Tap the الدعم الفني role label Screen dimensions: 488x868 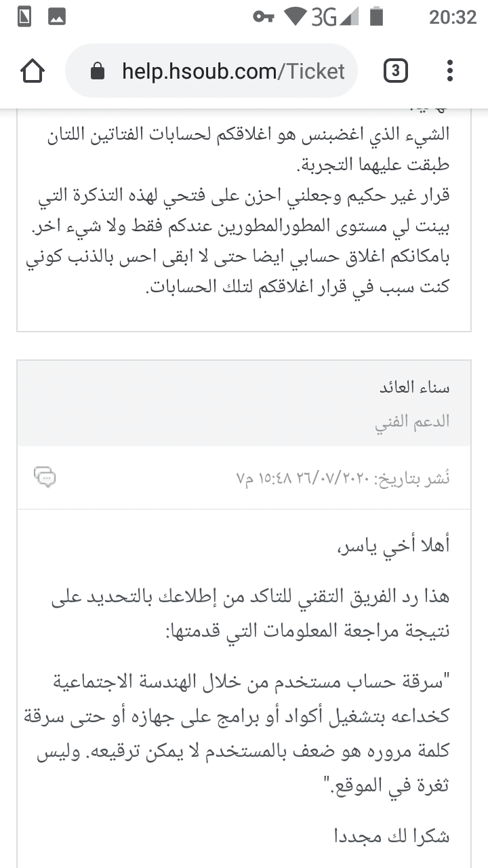click(x=413, y=421)
